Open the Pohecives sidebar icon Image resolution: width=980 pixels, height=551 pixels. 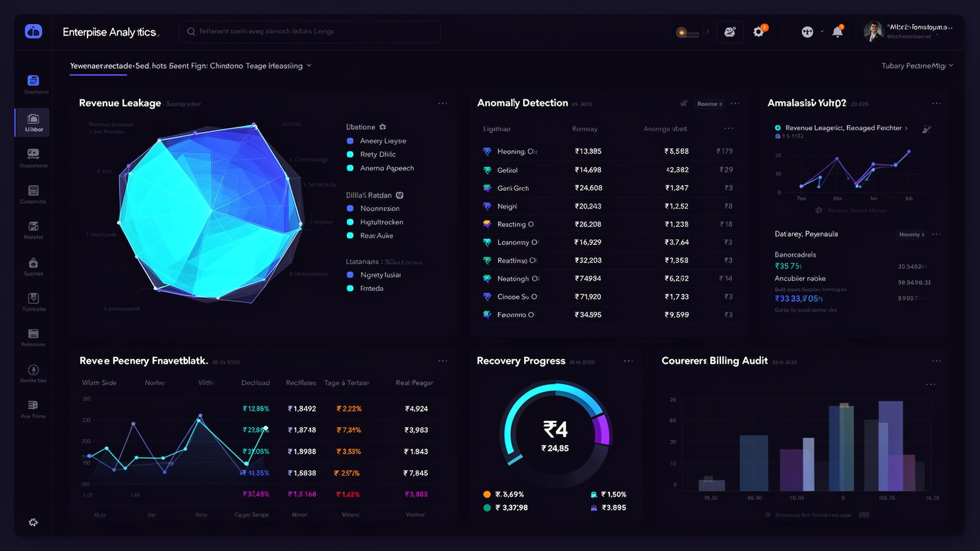[x=33, y=334]
